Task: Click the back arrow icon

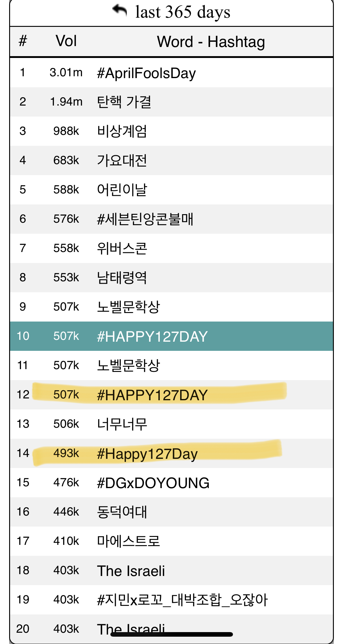Action: click(120, 11)
